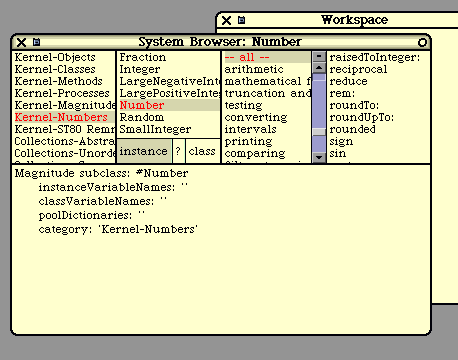Toggle the class side button
The image size is (458, 360).
[202, 151]
